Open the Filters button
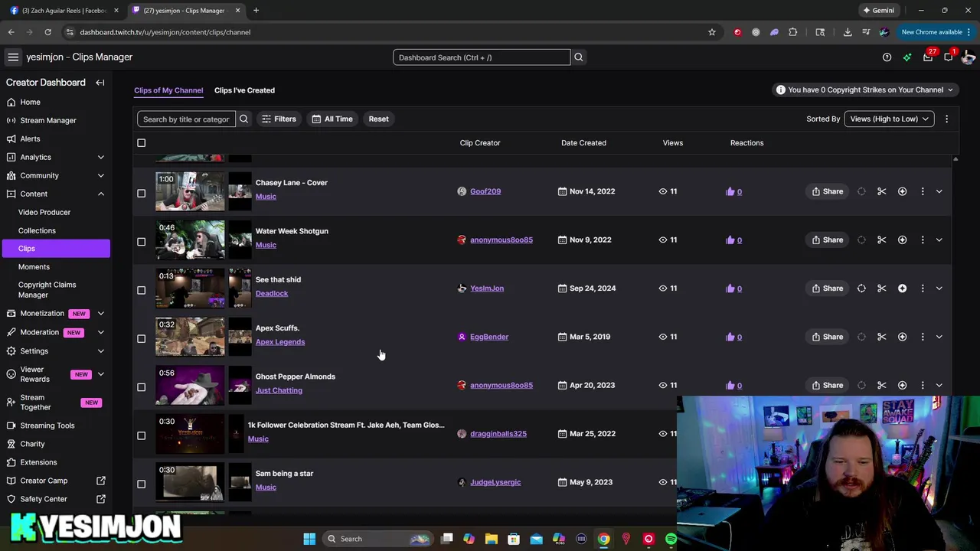 pos(279,119)
